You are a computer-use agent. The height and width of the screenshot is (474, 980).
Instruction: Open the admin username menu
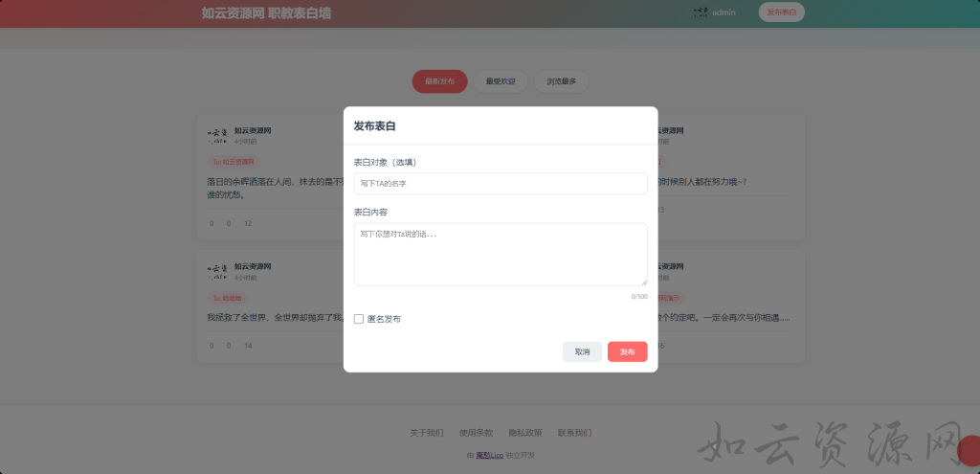click(724, 12)
